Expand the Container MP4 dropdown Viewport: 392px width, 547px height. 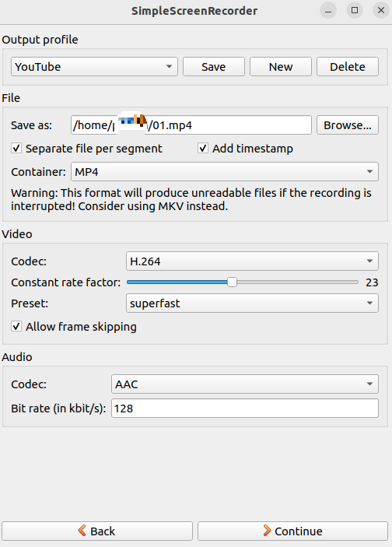225,172
